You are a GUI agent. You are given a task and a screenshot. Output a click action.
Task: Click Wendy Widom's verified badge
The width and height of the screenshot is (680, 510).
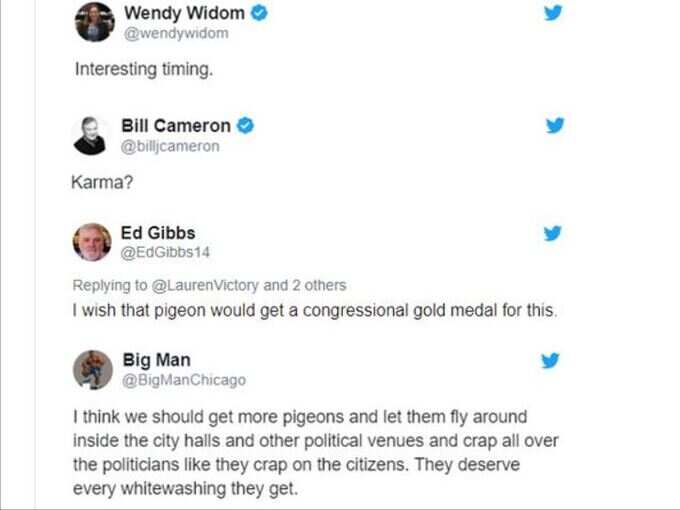point(259,13)
